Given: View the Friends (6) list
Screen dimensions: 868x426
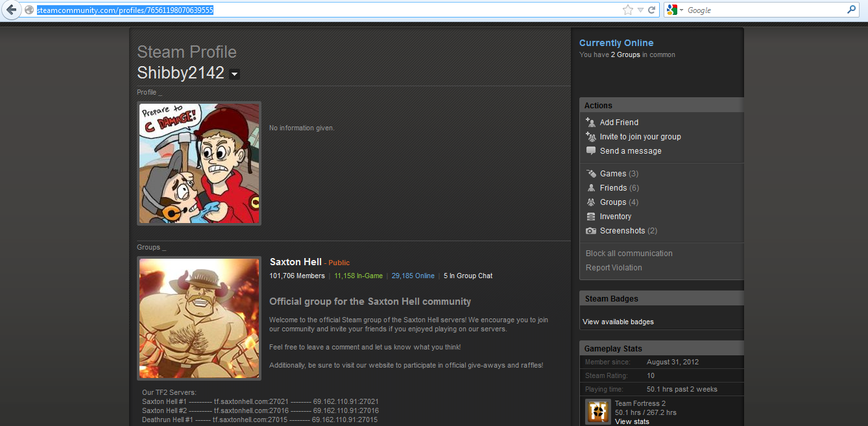Looking at the screenshot, I should tap(620, 188).
